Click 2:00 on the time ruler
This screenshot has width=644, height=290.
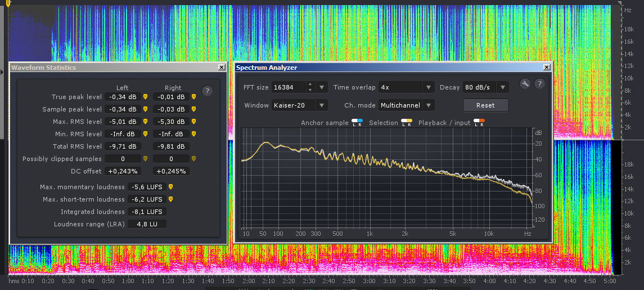249,281
